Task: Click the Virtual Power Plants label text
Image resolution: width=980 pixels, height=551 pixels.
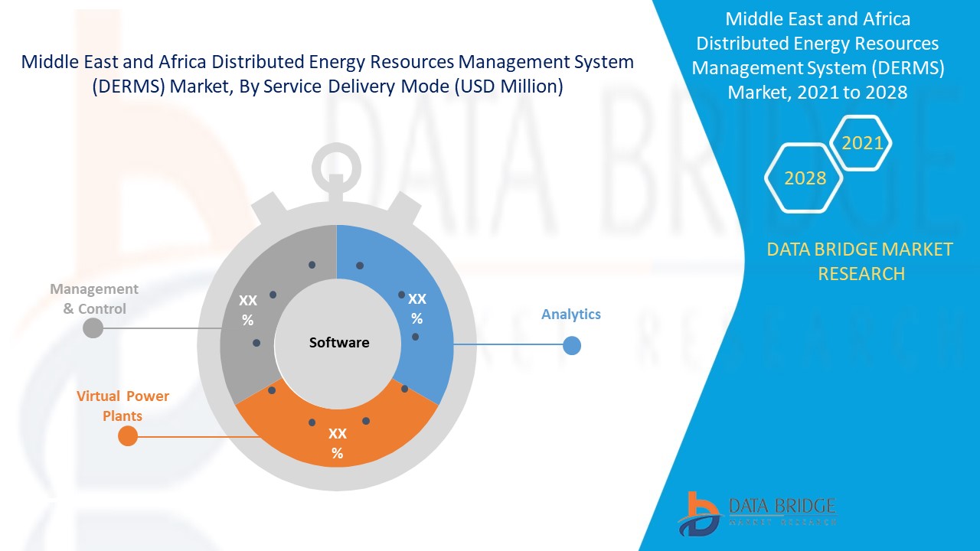Action: 122,406
